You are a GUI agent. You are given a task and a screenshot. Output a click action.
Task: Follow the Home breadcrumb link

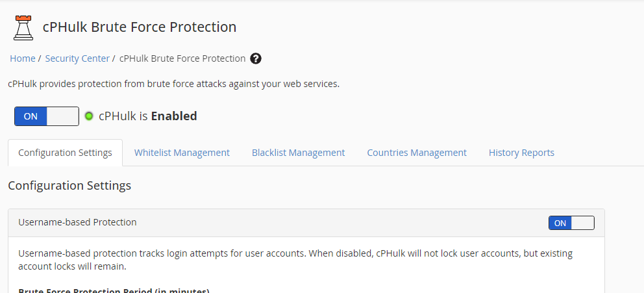(x=23, y=58)
